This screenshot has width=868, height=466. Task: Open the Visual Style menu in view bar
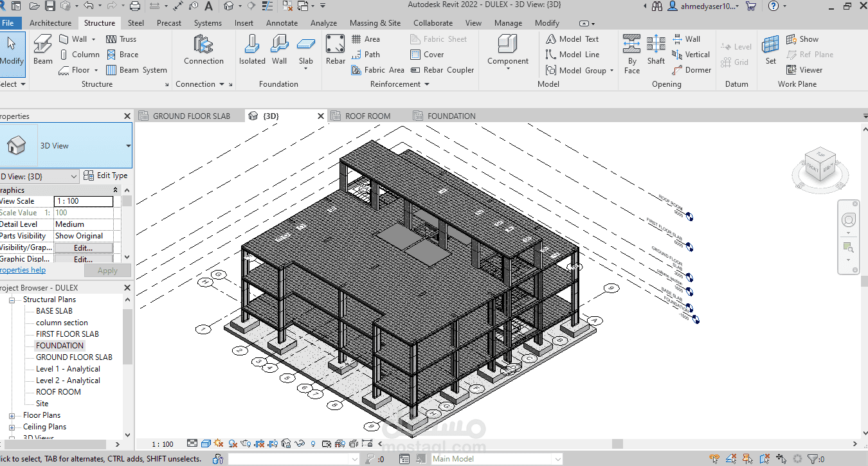[x=206, y=443]
